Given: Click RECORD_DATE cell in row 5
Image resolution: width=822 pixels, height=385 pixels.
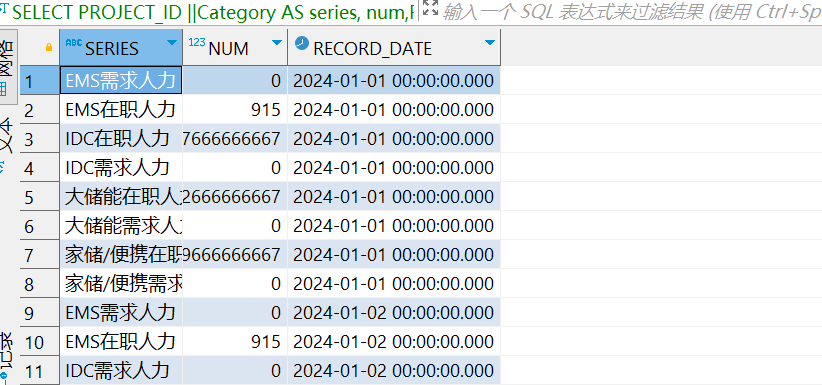Looking at the screenshot, I should click(x=394, y=197).
